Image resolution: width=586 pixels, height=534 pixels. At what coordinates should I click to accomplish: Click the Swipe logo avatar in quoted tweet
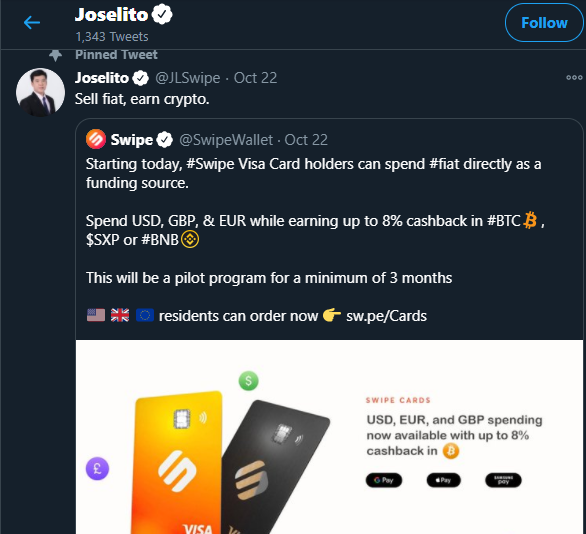pyautogui.click(x=96, y=139)
